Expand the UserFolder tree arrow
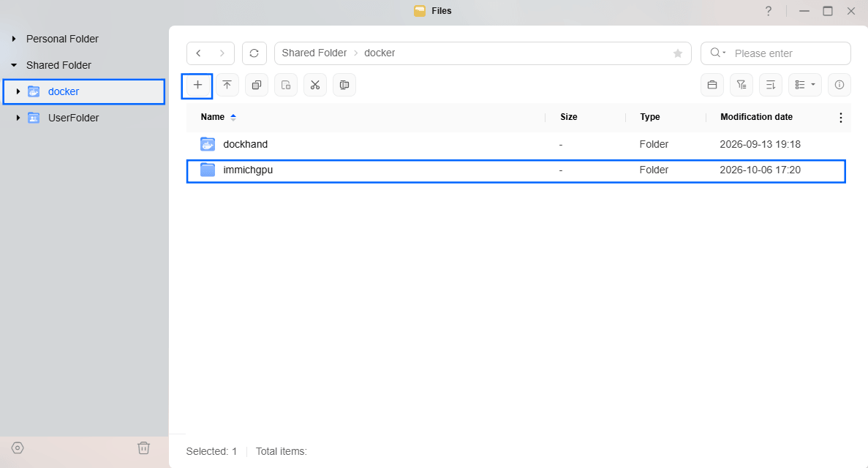Screen dimensions: 868x468 [x=18, y=118]
